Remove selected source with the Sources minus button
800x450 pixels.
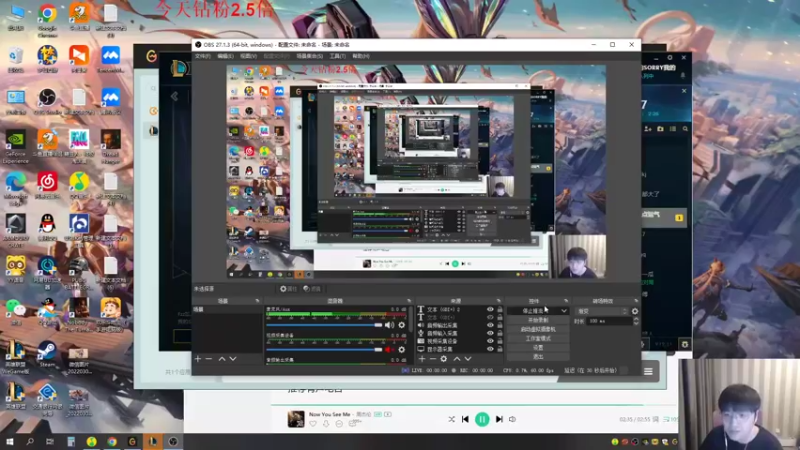(432, 359)
